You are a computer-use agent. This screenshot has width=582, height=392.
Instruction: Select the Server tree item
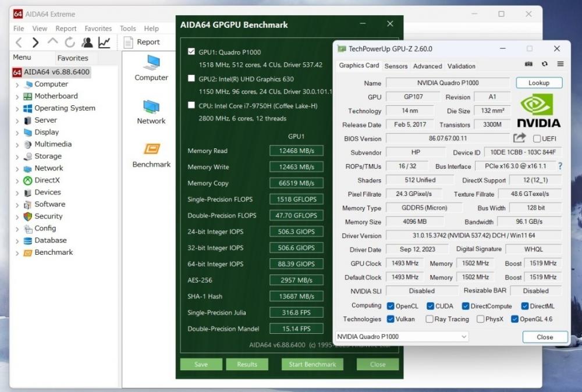click(x=40, y=120)
